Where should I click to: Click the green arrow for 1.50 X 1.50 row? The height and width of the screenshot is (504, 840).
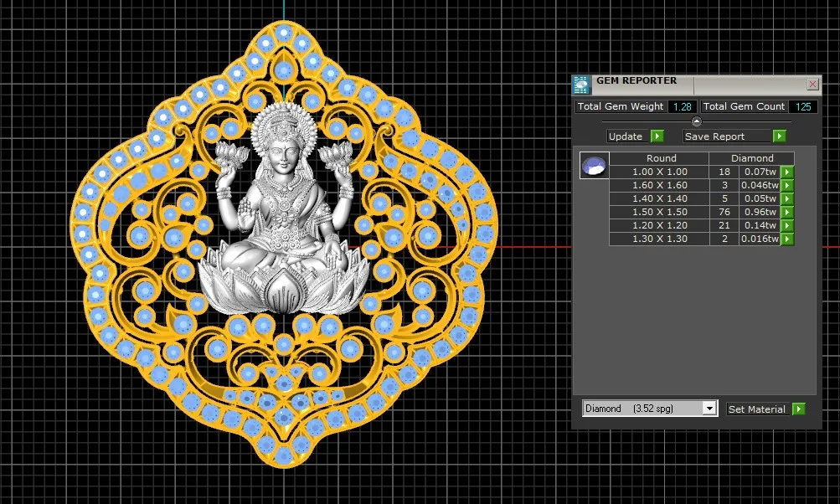point(786,212)
